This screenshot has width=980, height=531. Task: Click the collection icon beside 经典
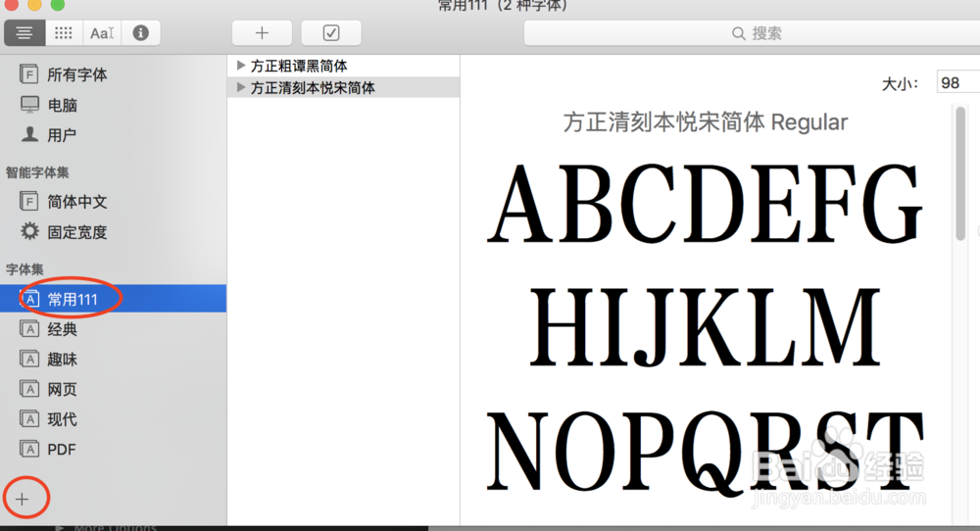pos(29,328)
